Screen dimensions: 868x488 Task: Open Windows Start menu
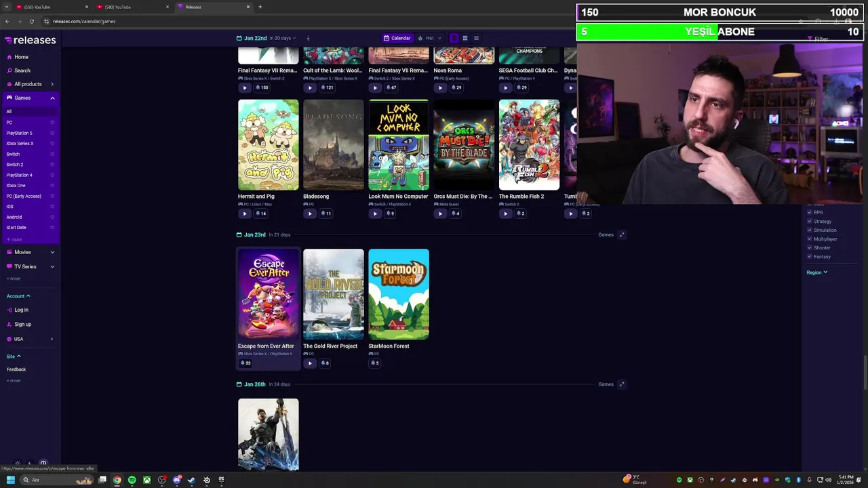[10, 480]
